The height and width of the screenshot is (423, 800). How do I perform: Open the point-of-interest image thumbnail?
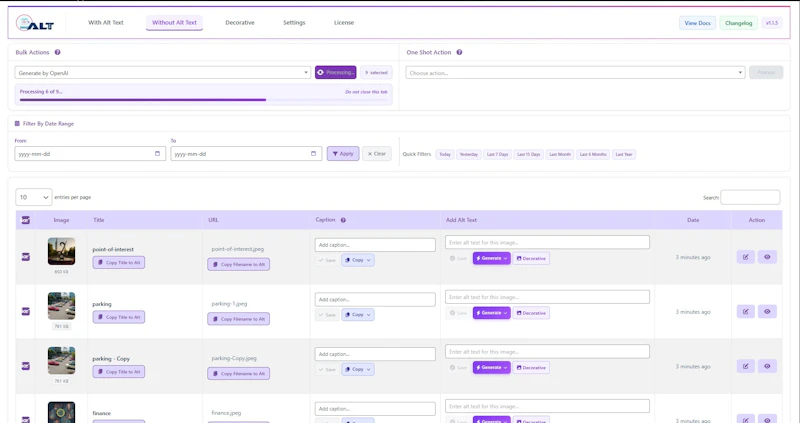click(61, 251)
